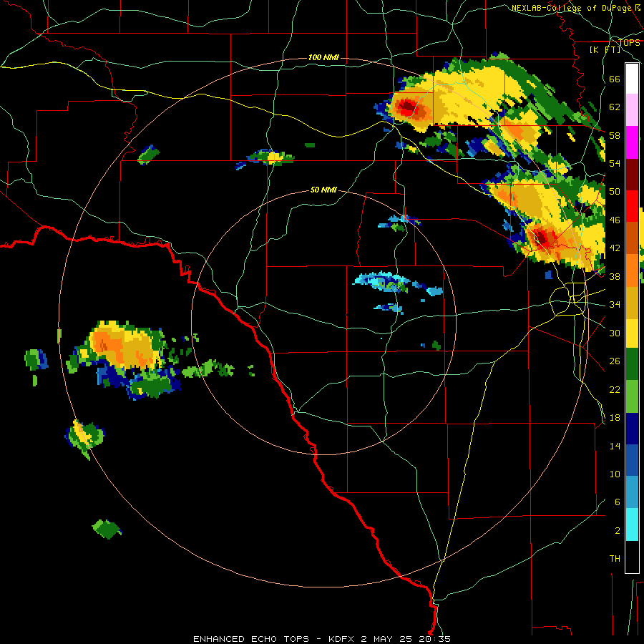Select the 38 legend value

(x=615, y=276)
